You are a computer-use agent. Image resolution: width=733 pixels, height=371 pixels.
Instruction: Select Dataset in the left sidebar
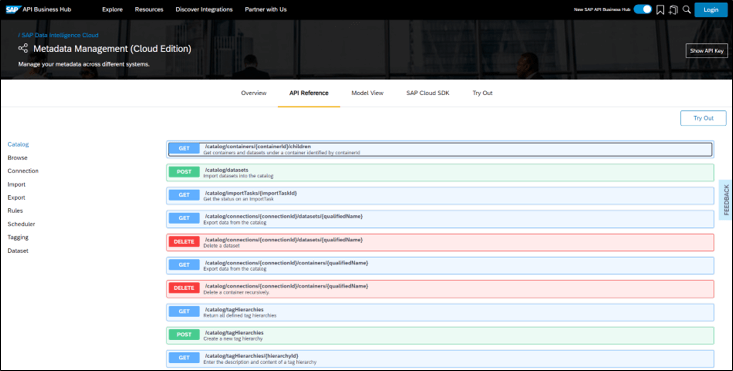pyautogui.click(x=18, y=251)
